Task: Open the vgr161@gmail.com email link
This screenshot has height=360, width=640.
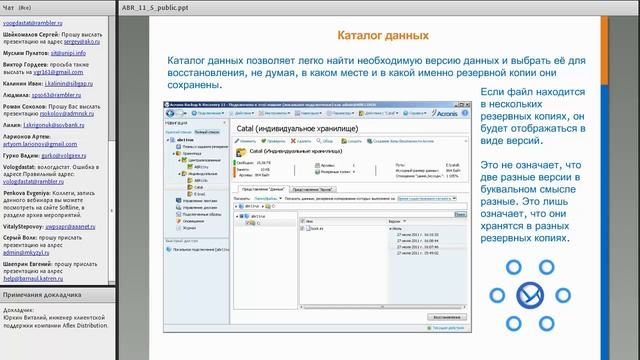Action: 58,72
